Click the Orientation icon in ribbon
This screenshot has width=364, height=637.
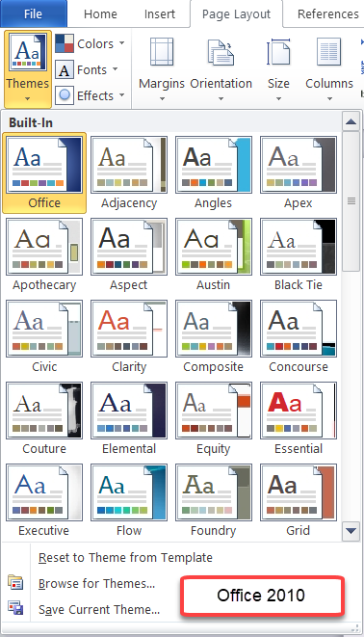[x=221, y=52]
